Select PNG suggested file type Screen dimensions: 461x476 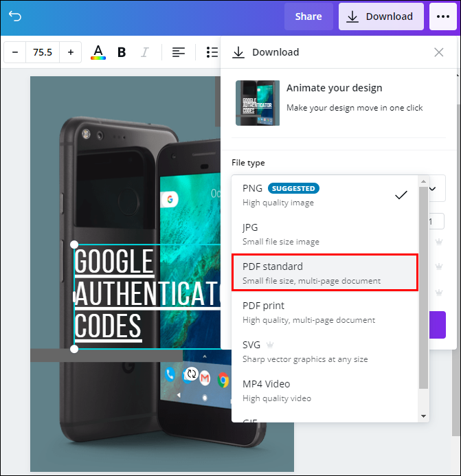325,195
